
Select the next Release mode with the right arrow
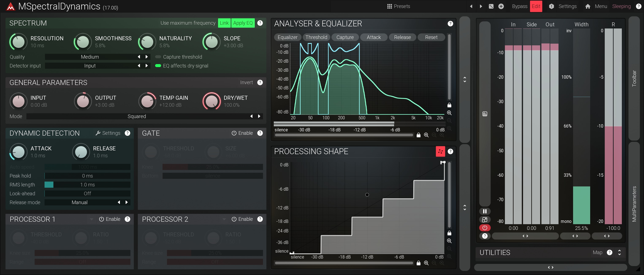point(127,202)
